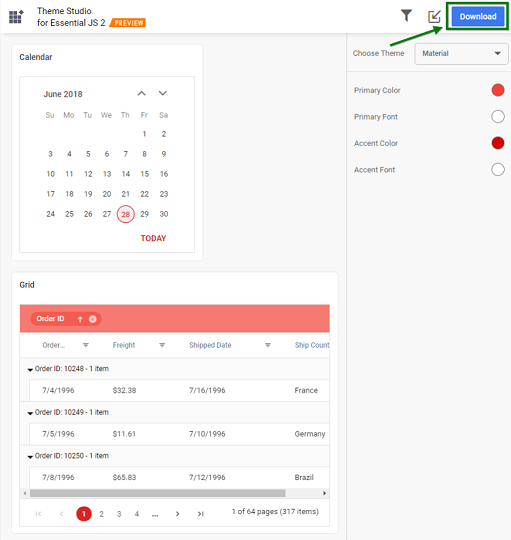Collapse Order ID 10249 group

(30, 413)
